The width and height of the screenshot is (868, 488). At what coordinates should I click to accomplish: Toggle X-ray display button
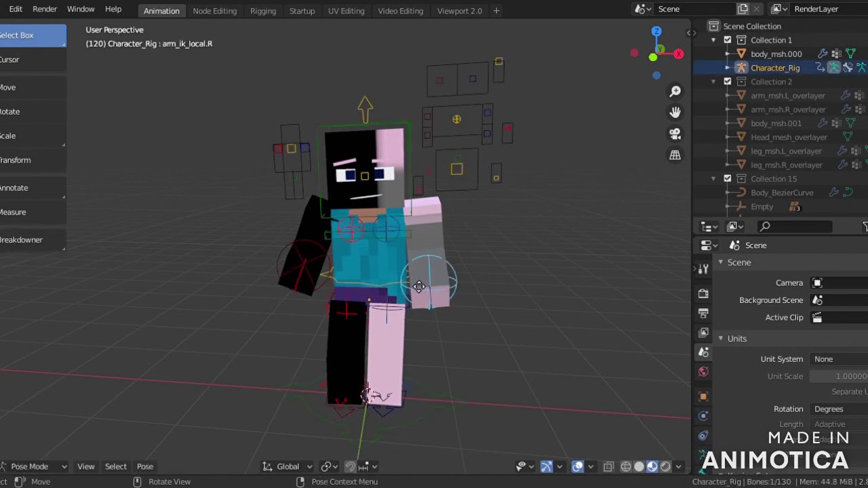608,466
